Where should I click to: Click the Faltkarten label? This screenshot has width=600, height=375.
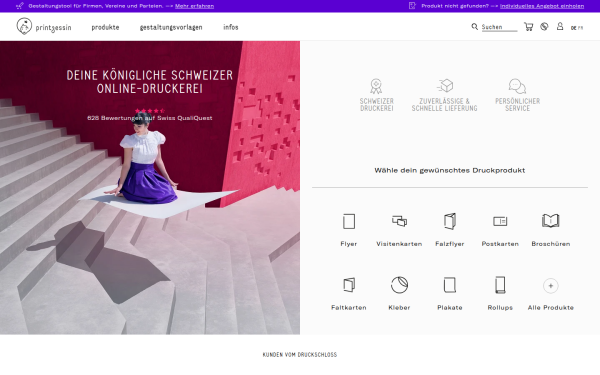(x=349, y=307)
